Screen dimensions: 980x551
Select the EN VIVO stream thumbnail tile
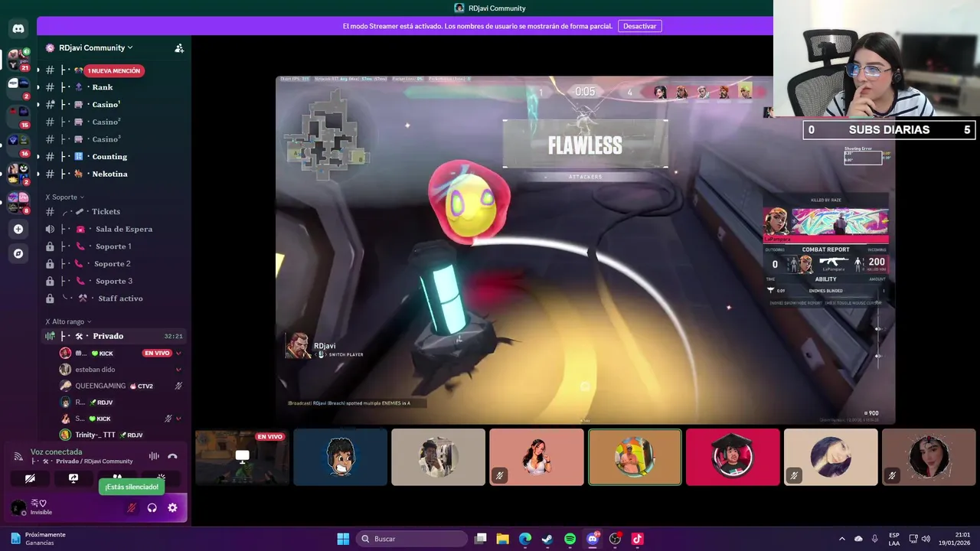pos(242,457)
